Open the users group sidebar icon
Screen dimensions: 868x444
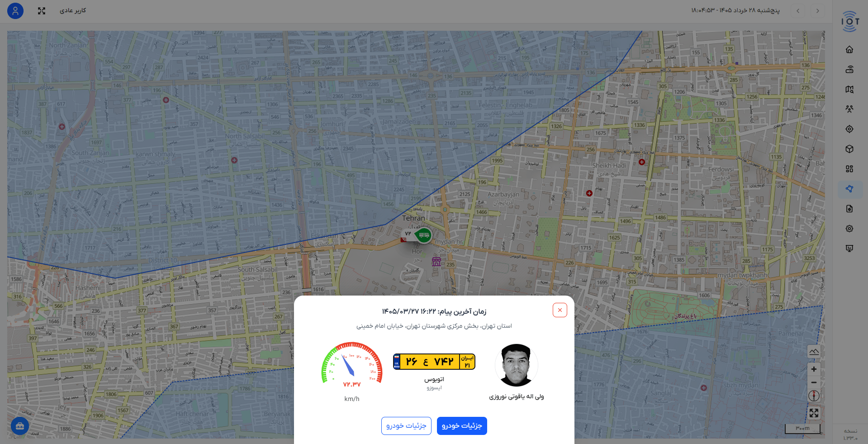(x=849, y=109)
